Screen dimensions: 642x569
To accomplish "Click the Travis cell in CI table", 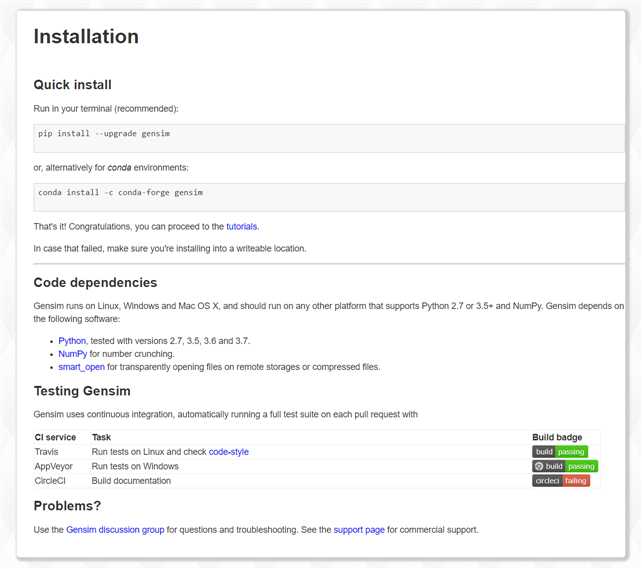I will 46,452.
